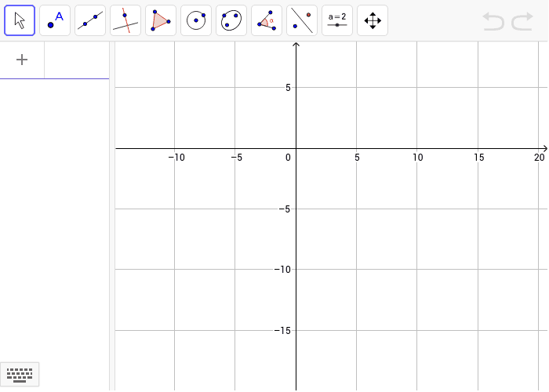Click the x-axis label 5

click(x=357, y=158)
